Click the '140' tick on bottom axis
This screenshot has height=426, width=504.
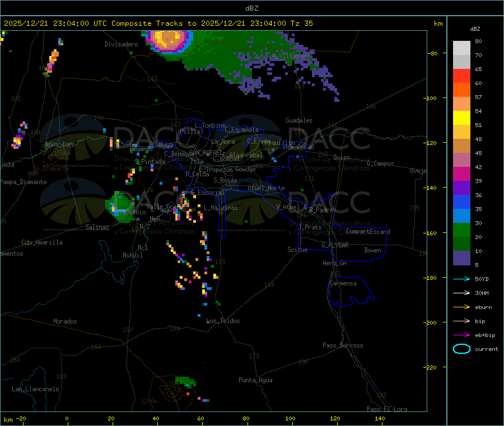click(x=380, y=418)
